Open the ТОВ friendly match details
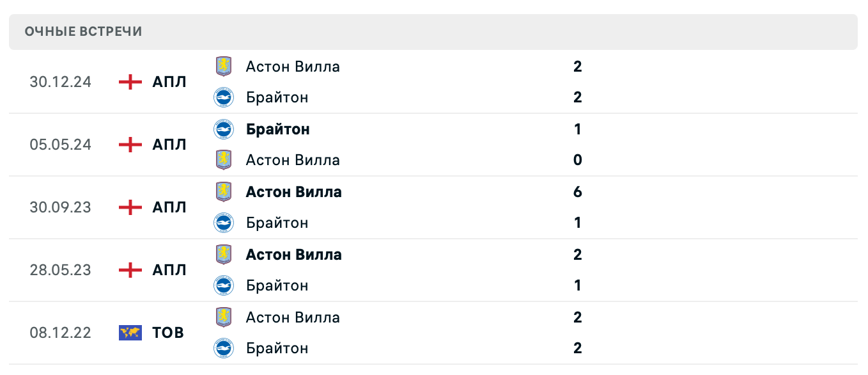 click(x=167, y=333)
